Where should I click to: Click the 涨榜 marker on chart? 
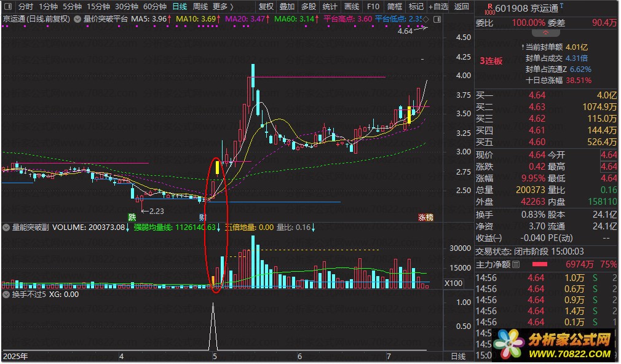425,217
